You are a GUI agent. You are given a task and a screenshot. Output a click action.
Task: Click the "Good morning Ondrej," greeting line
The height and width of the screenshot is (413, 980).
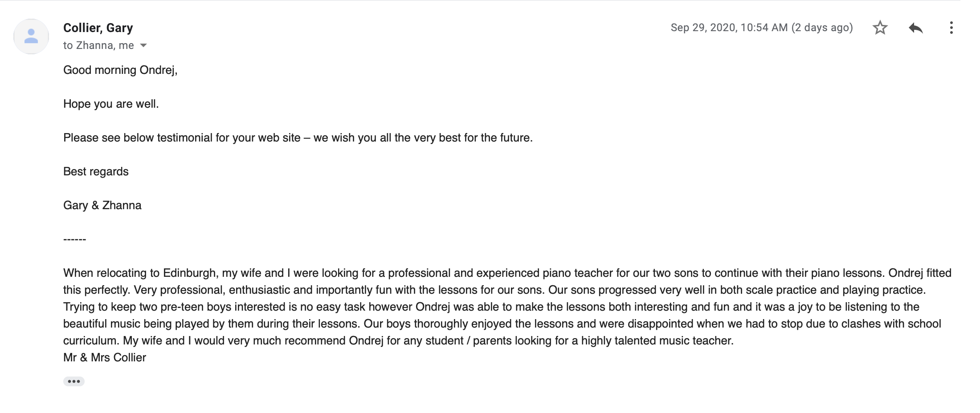pos(120,70)
